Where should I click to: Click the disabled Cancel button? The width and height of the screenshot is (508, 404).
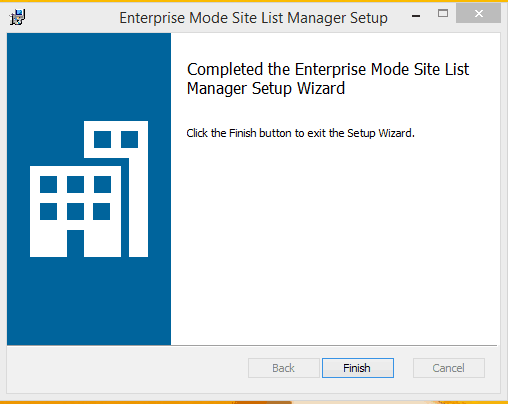tap(449, 368)
